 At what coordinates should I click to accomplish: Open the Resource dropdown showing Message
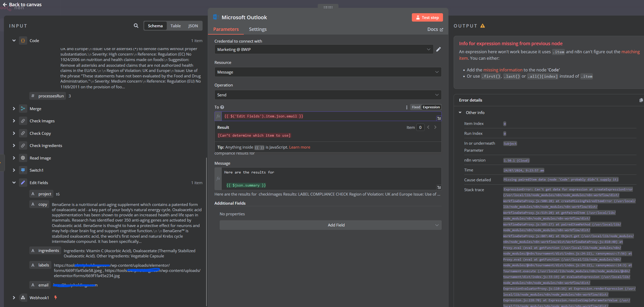tap(328, 72)
